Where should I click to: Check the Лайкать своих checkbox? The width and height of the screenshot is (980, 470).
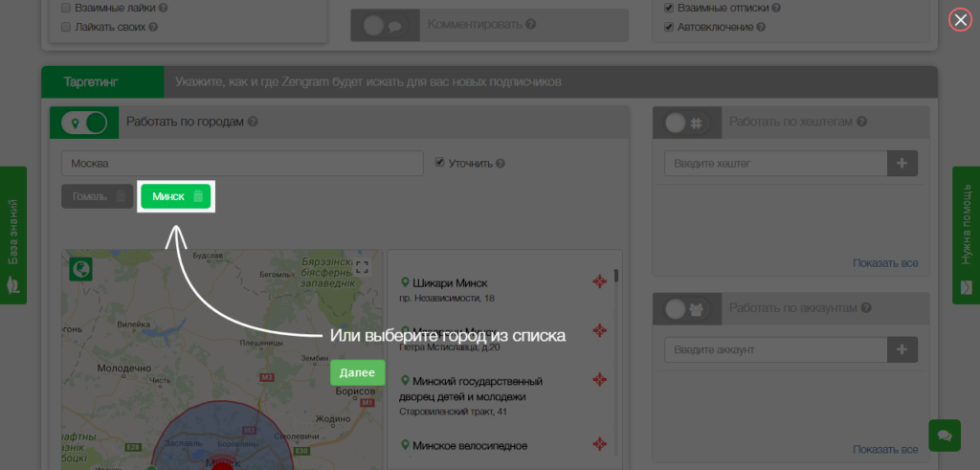click(66, 27)
